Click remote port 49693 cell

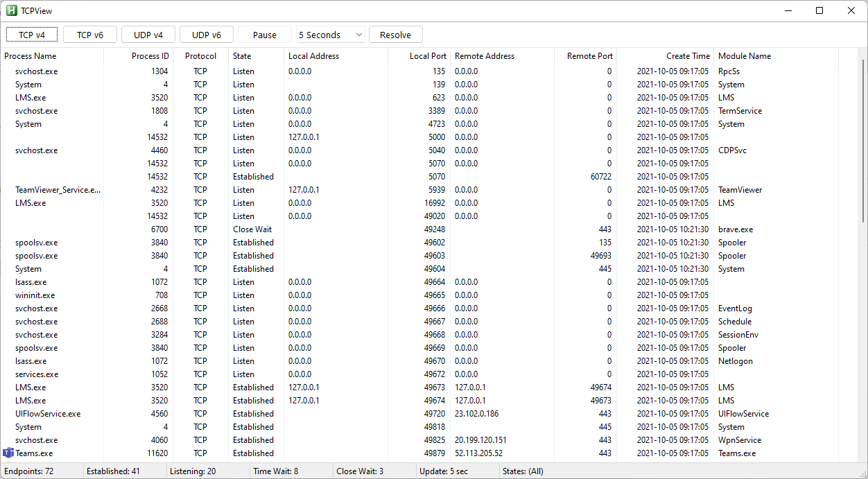601,256
